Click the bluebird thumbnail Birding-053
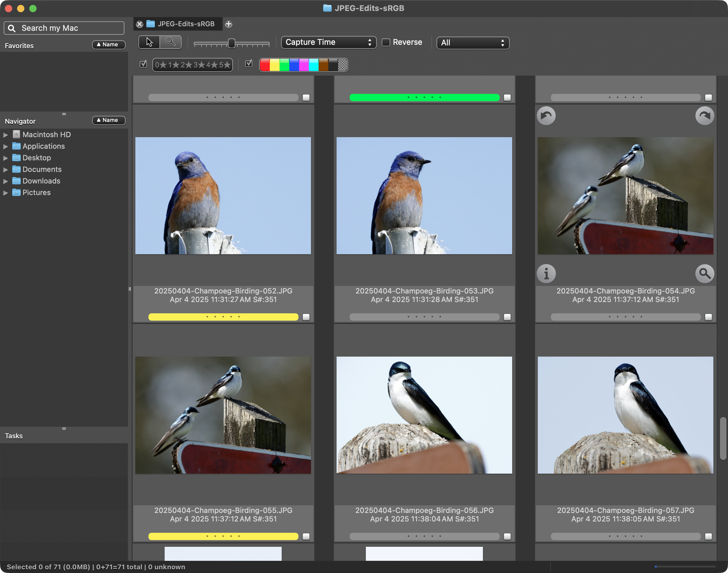The height and width of the screenshot is (573, 728). [424, 196]
